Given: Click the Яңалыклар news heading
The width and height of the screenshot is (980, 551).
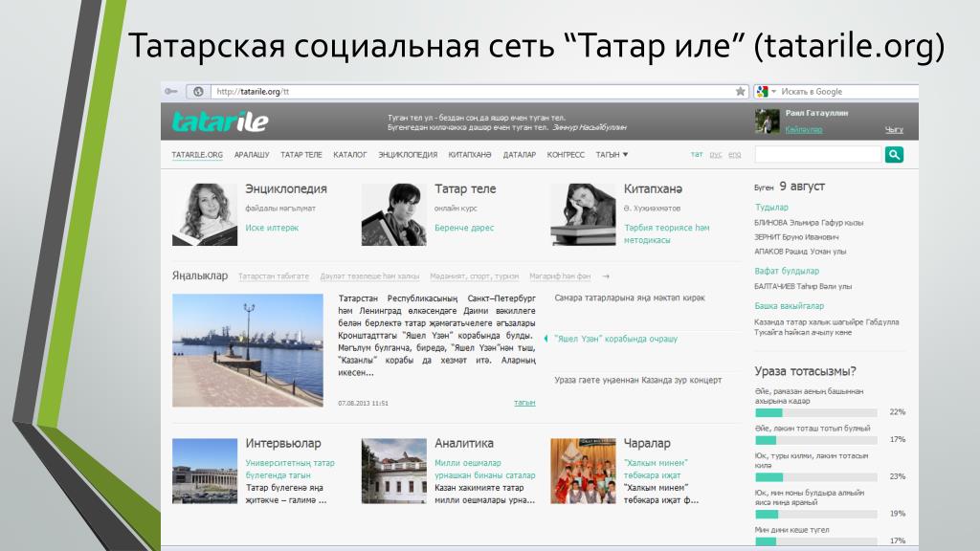Looking at the screenshot, I should tap(200, 275).
